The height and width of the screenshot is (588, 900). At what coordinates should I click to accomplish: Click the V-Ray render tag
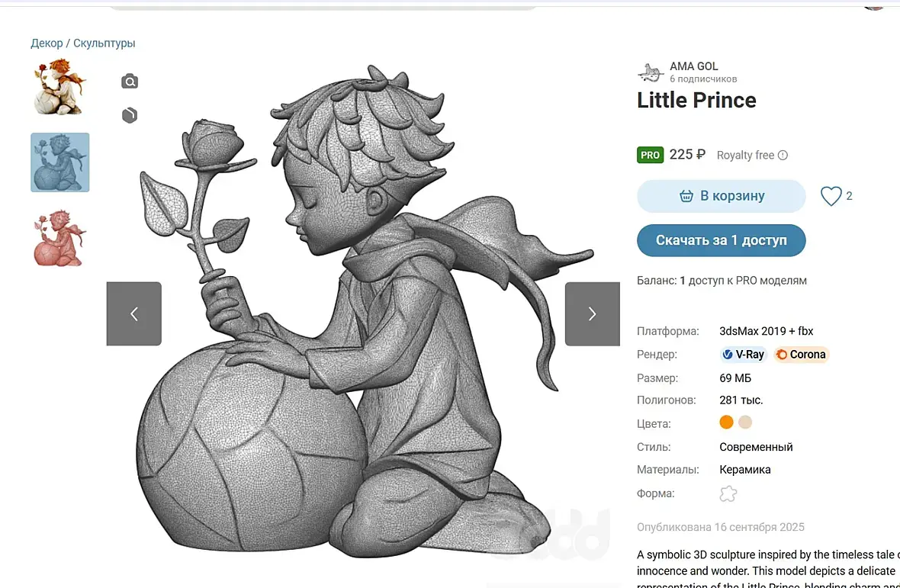743,355
